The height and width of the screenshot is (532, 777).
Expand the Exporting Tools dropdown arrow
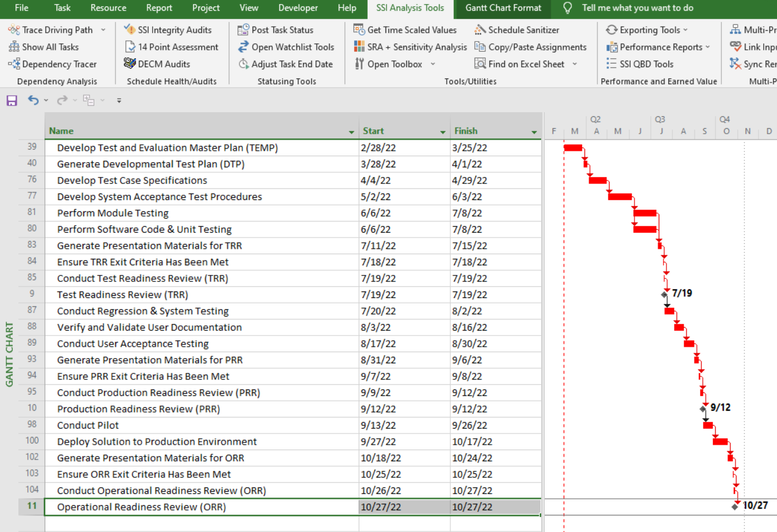click(x=686, y=30)
